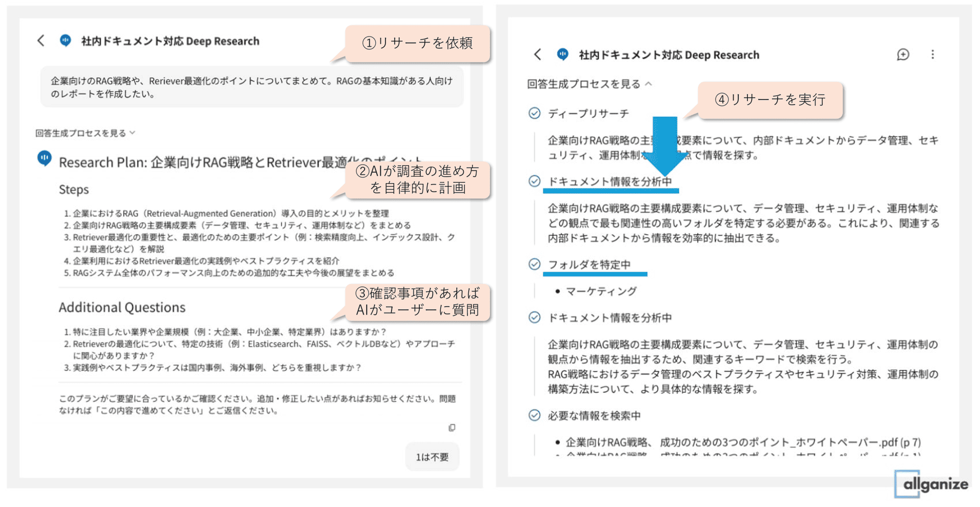Click the check circle beside フォルダを特定中

pos(534,264)
